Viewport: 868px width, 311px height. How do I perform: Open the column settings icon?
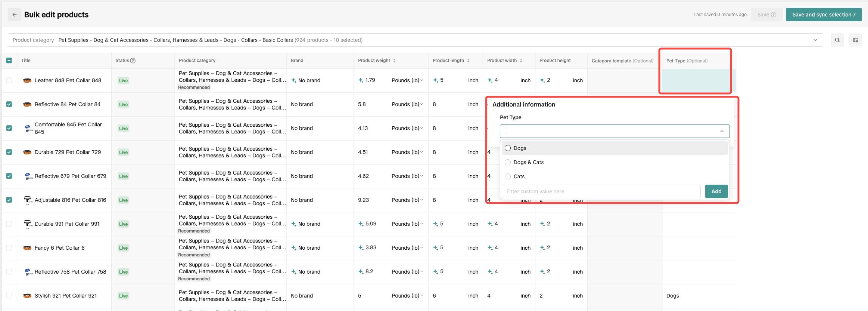855,40
